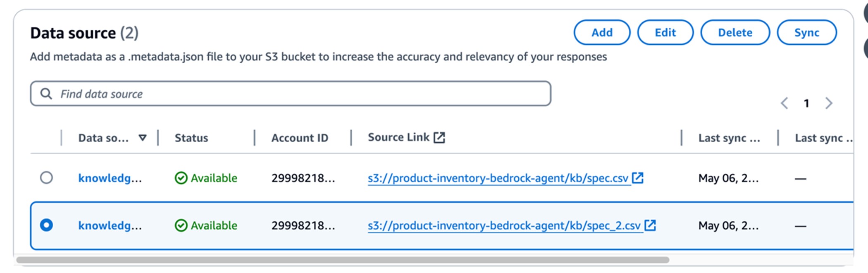Click Available status check icon in first row
The width and height of the screenshot is (868, 273).
point(181,178)
